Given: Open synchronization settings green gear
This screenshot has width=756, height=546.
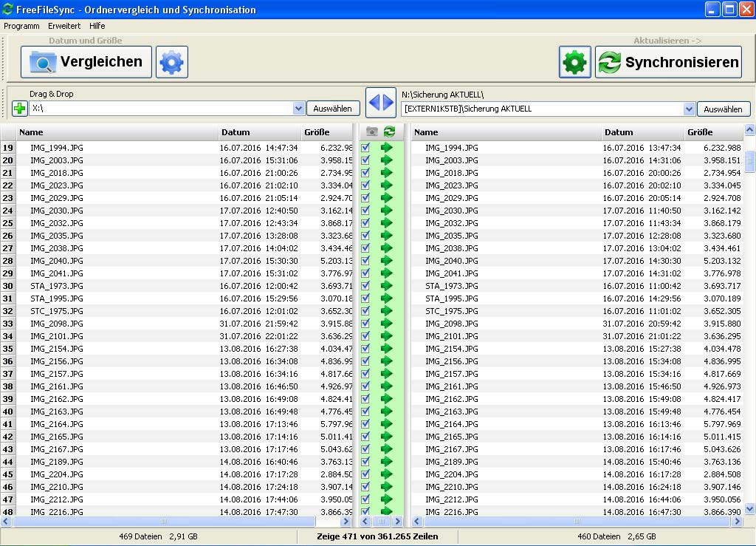Looking at the screenshot, I should 574,62.
